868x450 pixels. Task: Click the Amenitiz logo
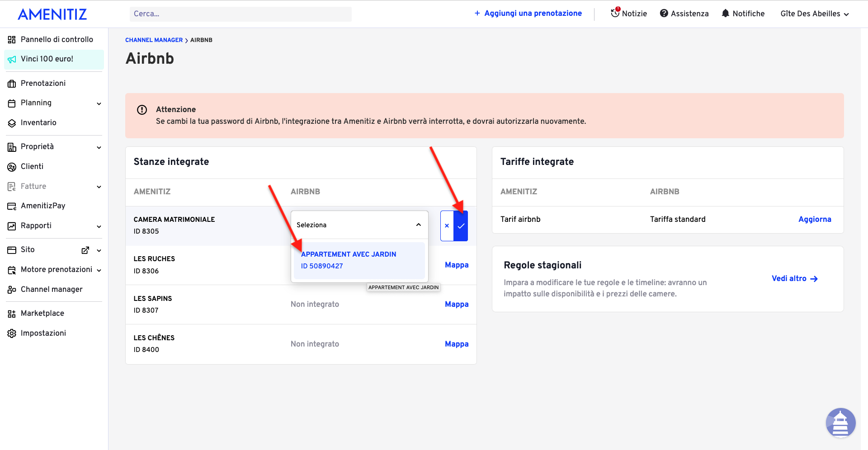tap(52, 14)
